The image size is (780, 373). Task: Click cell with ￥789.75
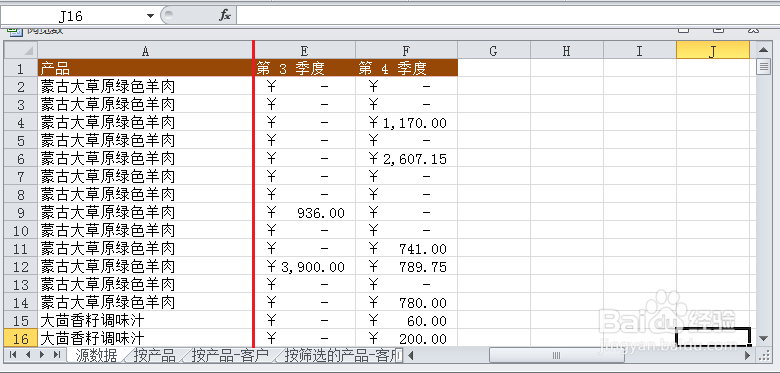[406, 266]
